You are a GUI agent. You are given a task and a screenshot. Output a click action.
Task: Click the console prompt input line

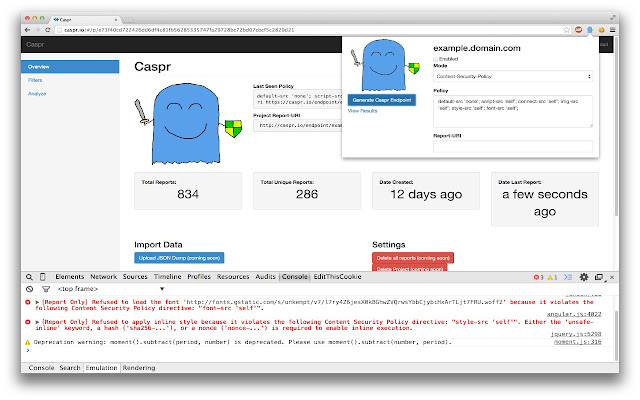[x=318, y=351]
